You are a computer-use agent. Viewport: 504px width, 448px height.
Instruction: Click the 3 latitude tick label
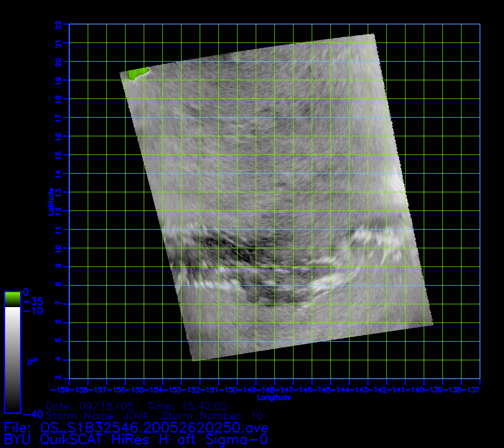(58, 378)
